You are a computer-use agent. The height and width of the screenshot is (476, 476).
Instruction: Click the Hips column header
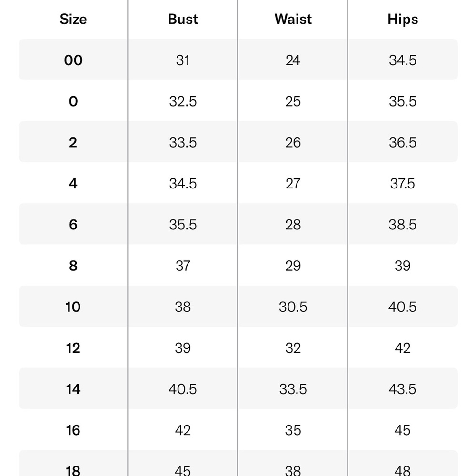403,20
